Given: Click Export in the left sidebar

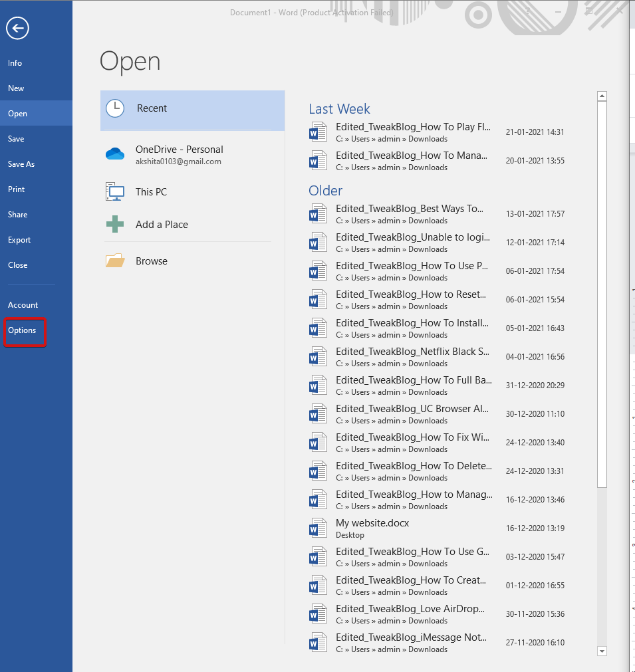Looking at the screenshot, I should pos(19,240).
